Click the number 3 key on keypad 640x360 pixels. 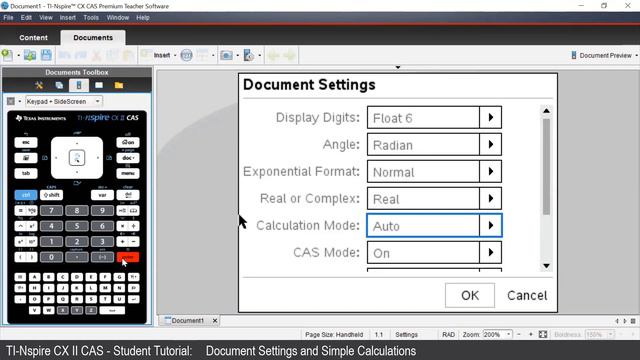point(102,242)
